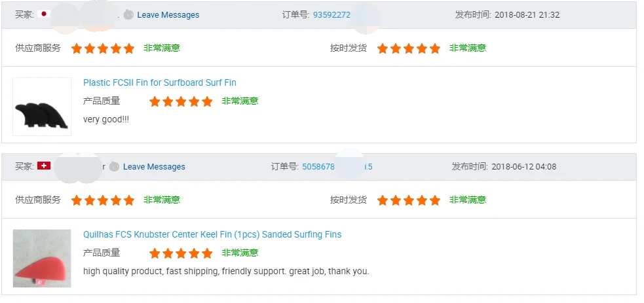Click the Switzerland flag icon beside second buyer

point(44,166)
